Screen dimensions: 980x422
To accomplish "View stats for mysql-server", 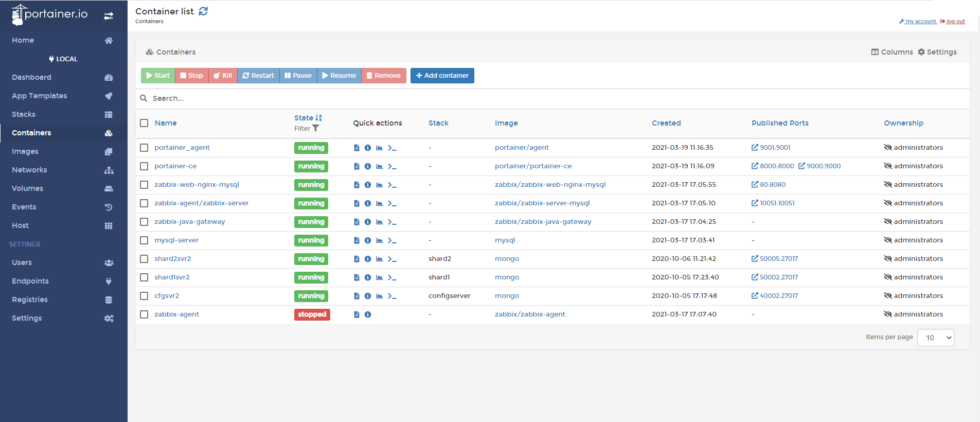I will coord(379,240).
